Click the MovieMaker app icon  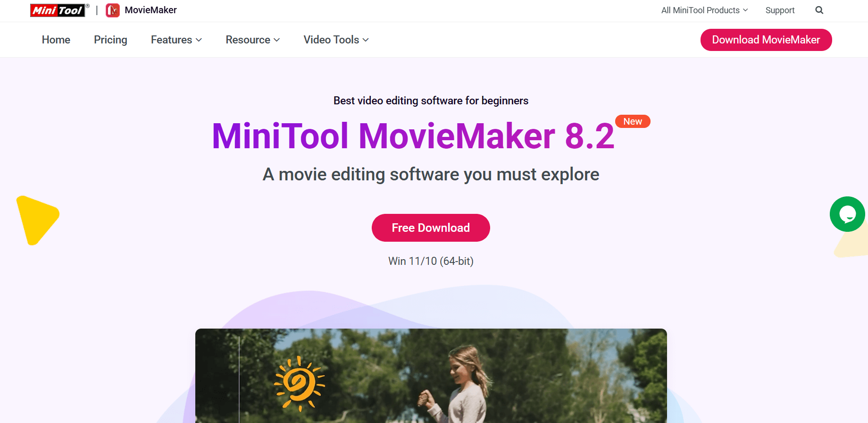click(112, 10)
